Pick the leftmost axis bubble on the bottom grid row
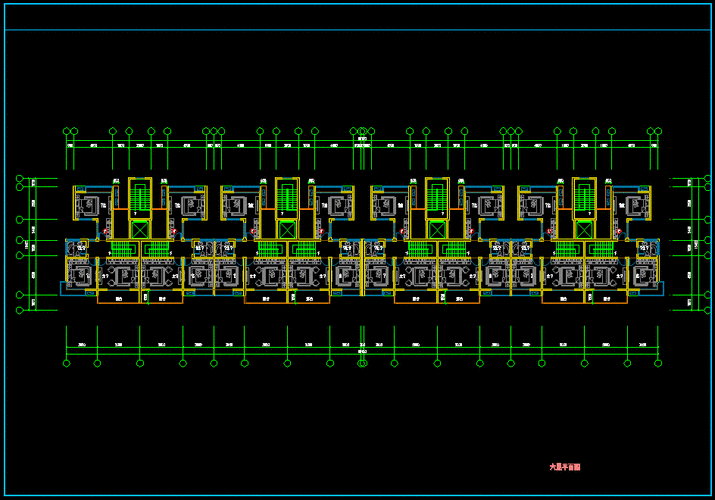This screenshot has width=715, height=500. click(x=67, y=363)
